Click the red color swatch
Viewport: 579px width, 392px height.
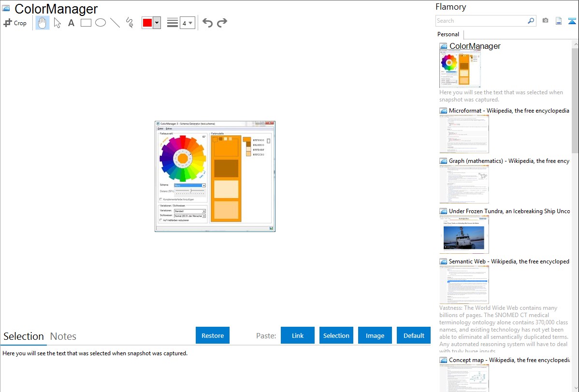[x=147, y=23]
